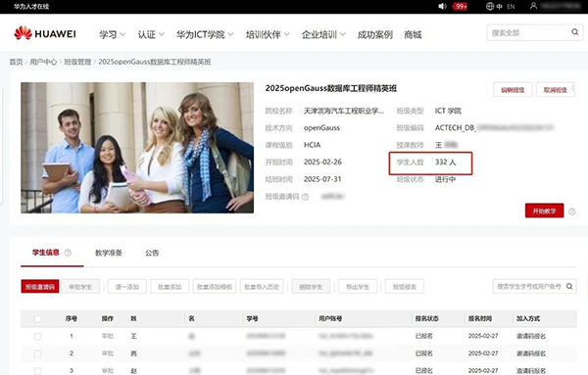Click the help icon next to 班级邀请码
This screenshot has height=375, width=588.
coord(305,197)
